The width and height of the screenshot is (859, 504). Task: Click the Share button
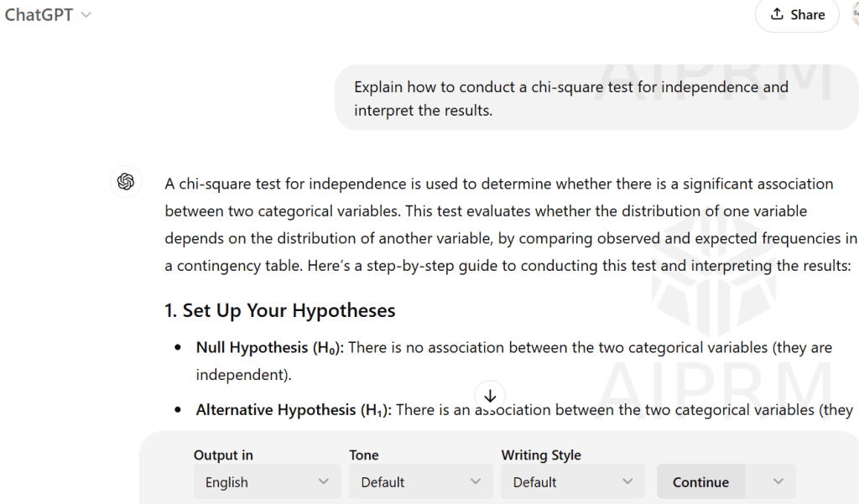[x=797, y=14]
